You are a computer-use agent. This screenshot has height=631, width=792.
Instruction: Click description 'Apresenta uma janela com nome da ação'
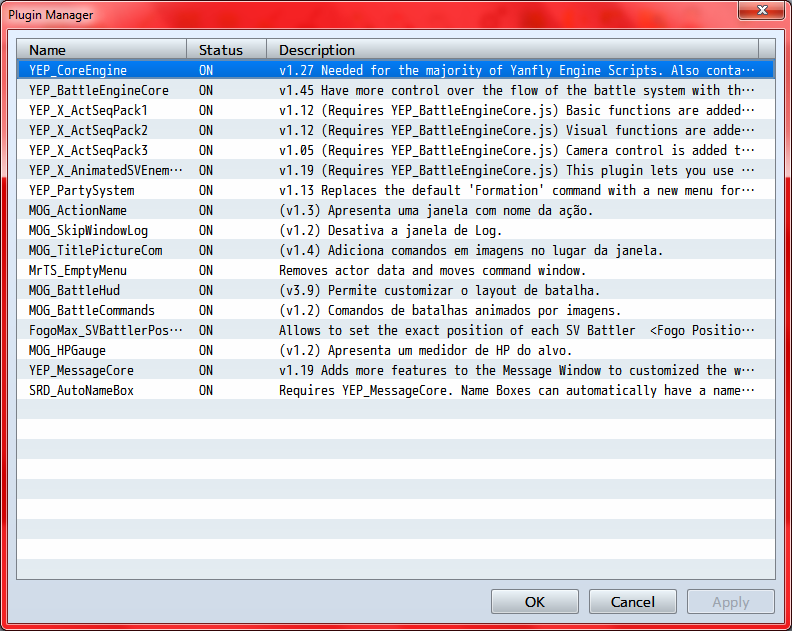pyautogui.click(x=436, y=210)
